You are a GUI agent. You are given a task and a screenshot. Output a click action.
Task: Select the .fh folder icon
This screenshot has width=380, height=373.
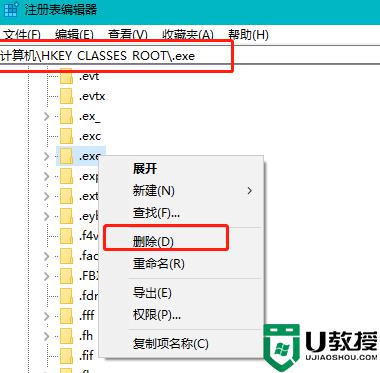(x=66, y=335)
